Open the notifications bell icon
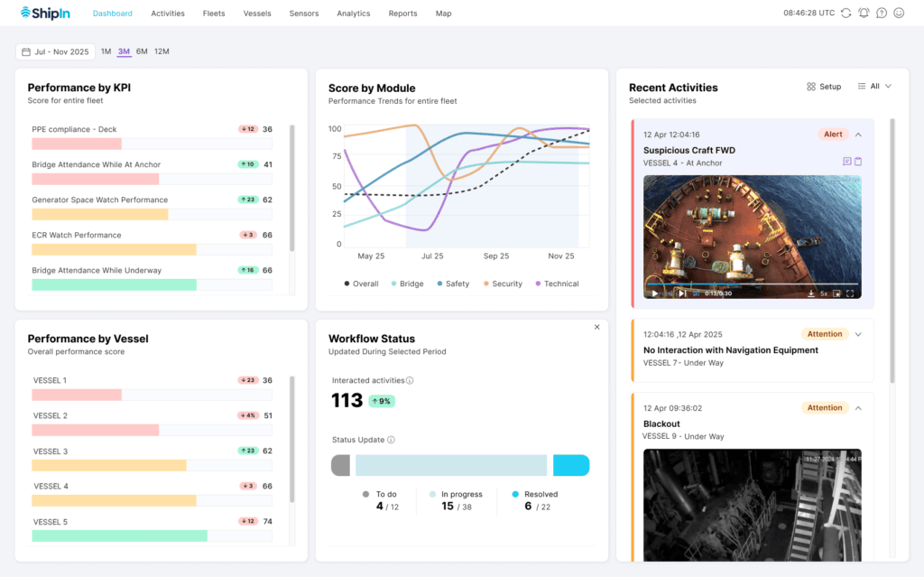Screen dimensions: 924x577 [864, 13]
